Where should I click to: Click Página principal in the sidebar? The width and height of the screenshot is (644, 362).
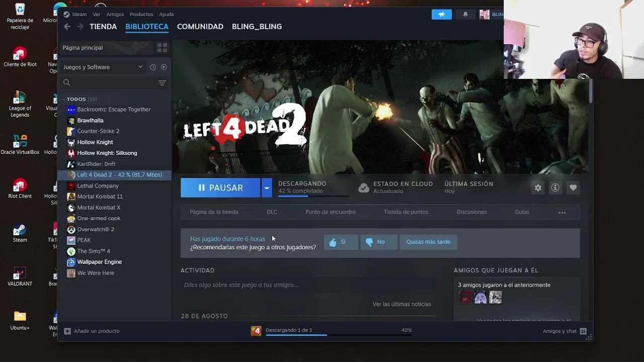[x=107, y=48]
